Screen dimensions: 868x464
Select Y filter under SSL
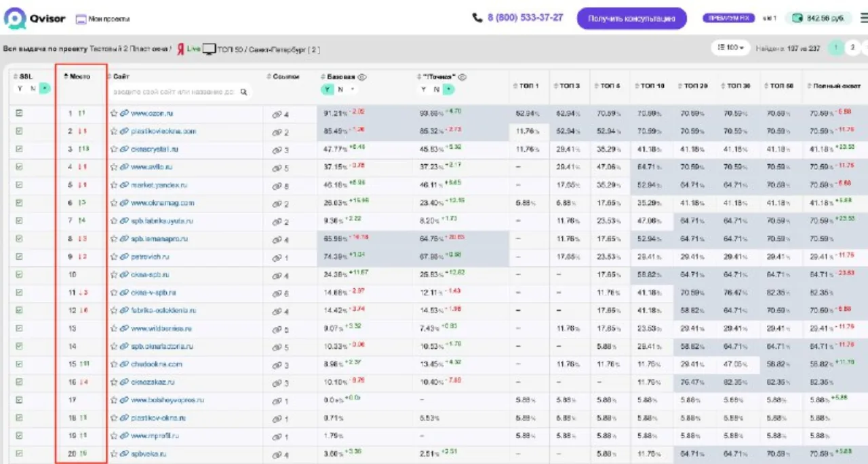point(20,89)
